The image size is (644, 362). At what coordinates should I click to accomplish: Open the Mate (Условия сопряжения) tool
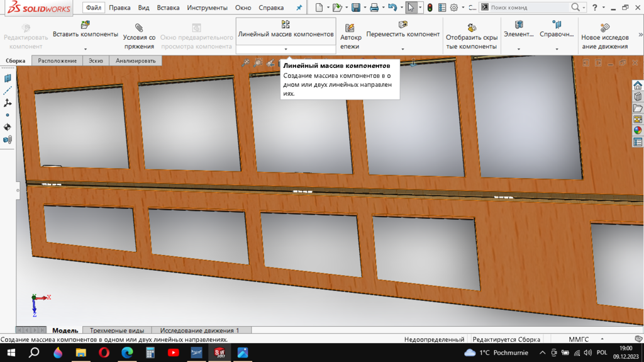(x=139, y=28)
